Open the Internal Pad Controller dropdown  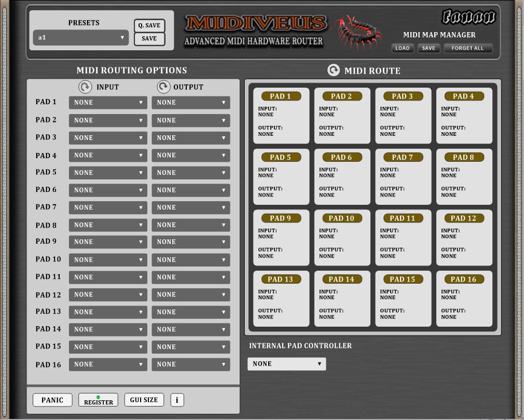click(286, 364)
